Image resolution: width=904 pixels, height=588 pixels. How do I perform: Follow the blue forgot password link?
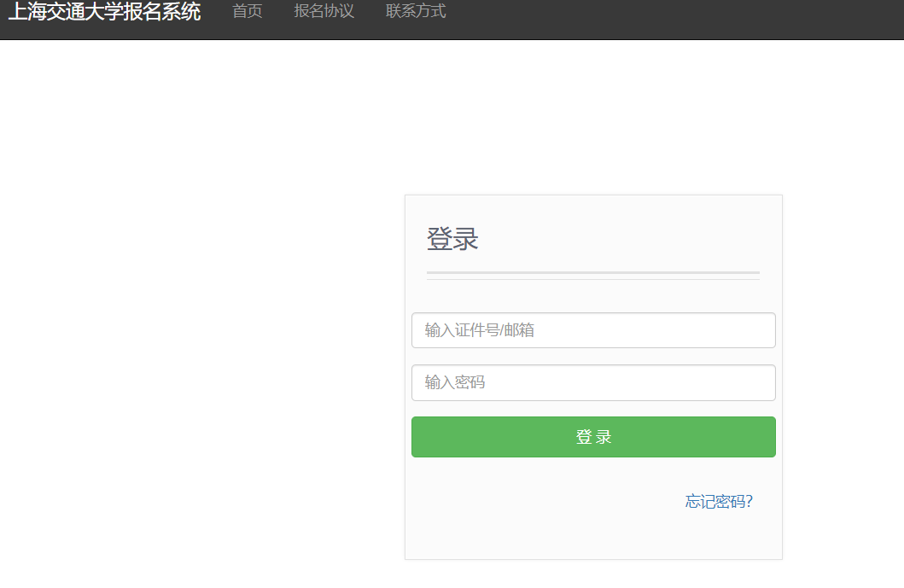719,502
